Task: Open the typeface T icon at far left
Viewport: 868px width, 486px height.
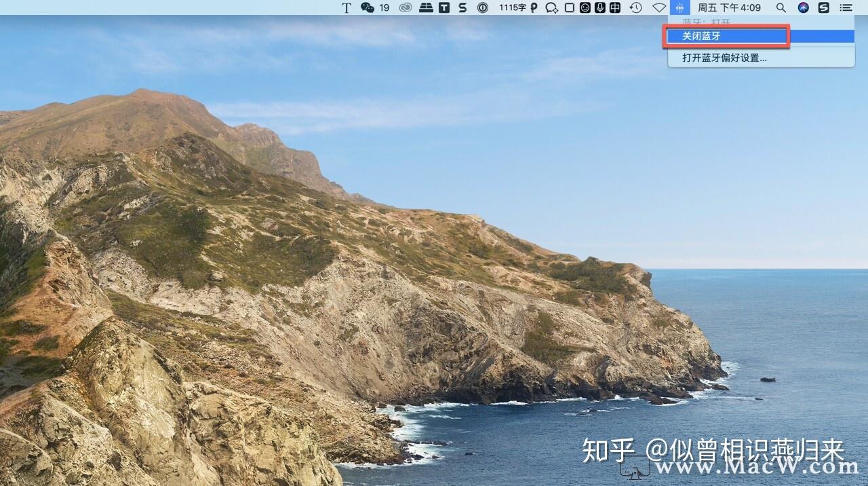Action: click(x=347, y=7)
